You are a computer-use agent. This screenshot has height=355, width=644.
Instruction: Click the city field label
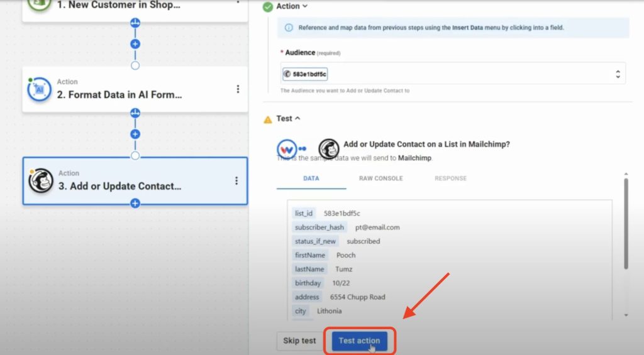(300, 310)
